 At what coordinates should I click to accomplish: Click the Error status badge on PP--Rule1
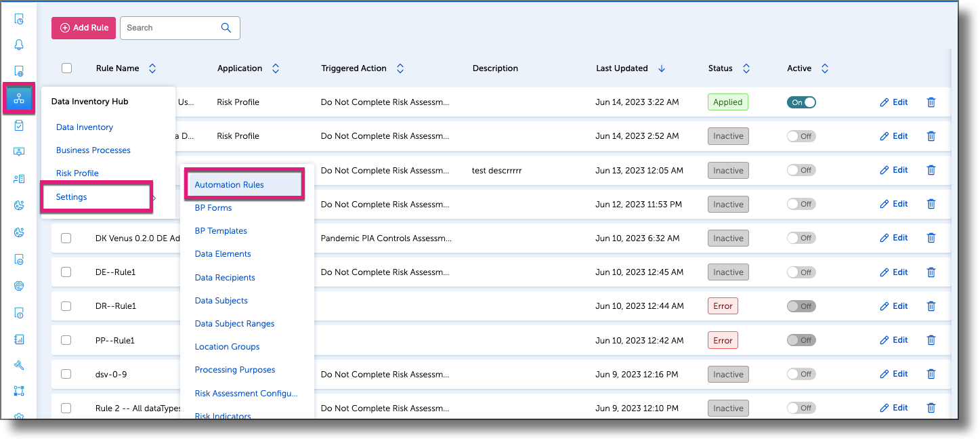723,339
